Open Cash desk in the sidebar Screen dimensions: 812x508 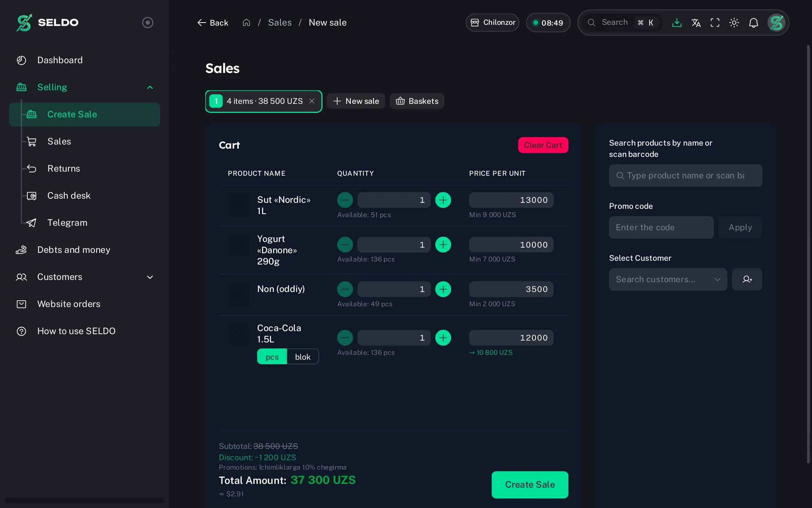(85, 196)
